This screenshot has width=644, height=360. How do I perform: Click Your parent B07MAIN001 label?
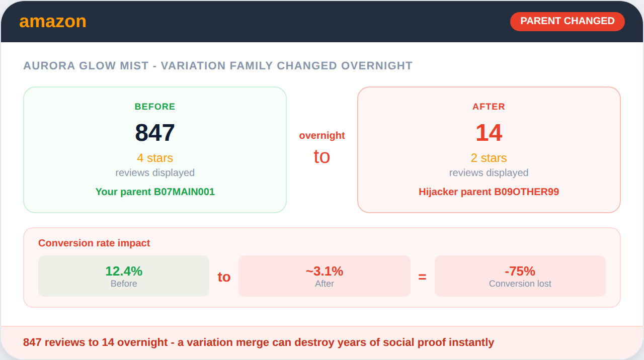pyautogui.click(x=155, y=192)
